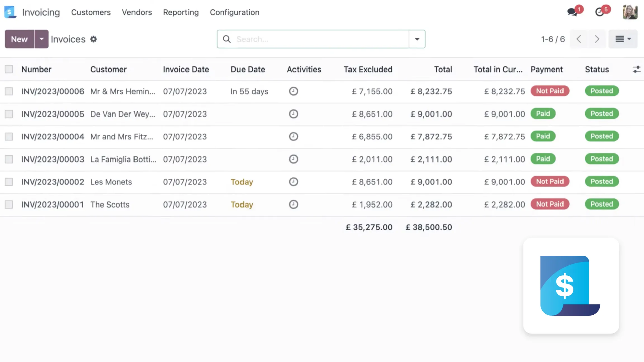Sort by the Number column header
This screenshot has width=644, height=362.
click(x=36, y=69)
